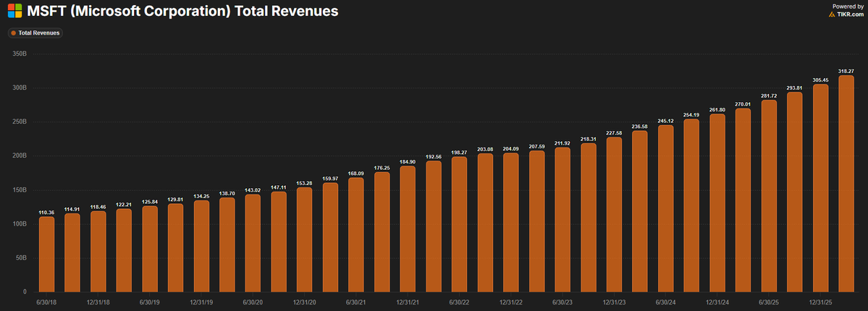Select the bar valued 114.91
The height and width of the screenshot is (311, 868).
[x=72, y=252]
